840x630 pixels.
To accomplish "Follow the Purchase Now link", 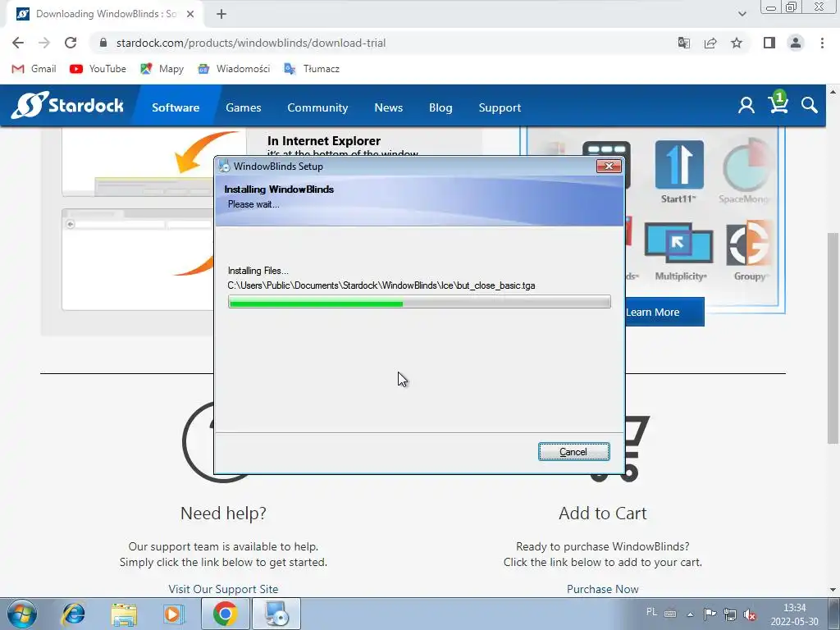I will tap(603, 589).
